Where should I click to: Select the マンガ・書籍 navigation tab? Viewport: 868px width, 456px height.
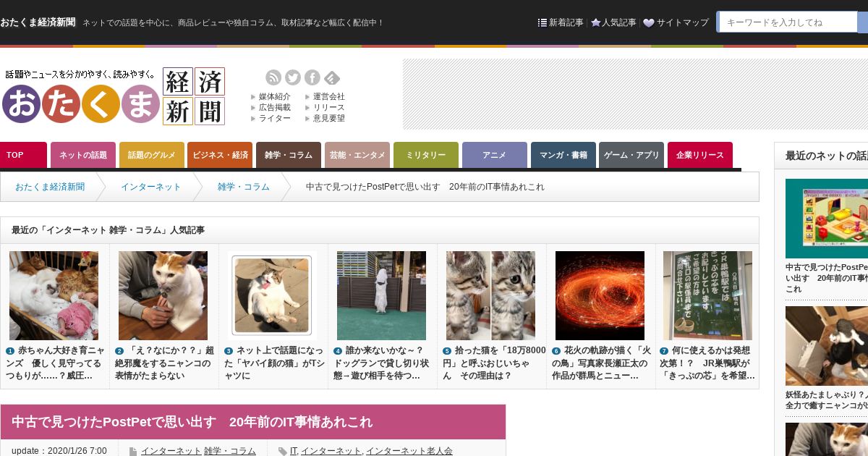coord(563,155)
